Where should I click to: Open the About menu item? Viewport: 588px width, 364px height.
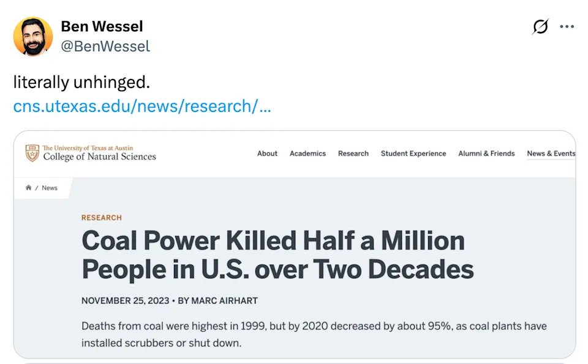tap(267, 154)
